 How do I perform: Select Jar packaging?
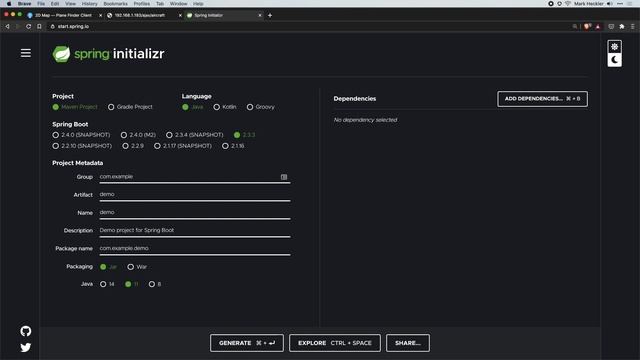pyautogui.click(x=103, y=267)
